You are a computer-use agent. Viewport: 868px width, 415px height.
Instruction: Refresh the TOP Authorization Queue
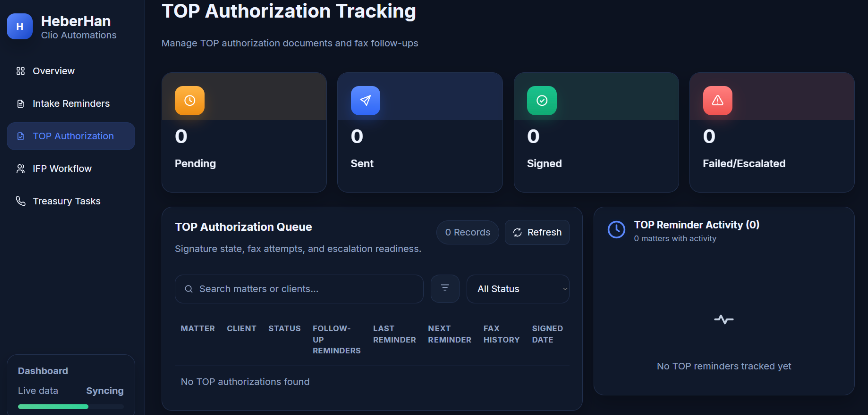pyautogui.click(x=537, y=232)
